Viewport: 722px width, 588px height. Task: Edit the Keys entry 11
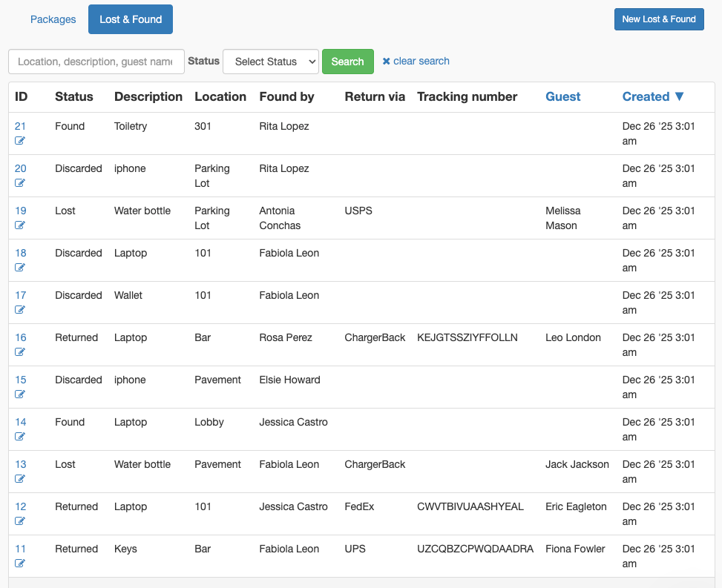pos(20,563)
